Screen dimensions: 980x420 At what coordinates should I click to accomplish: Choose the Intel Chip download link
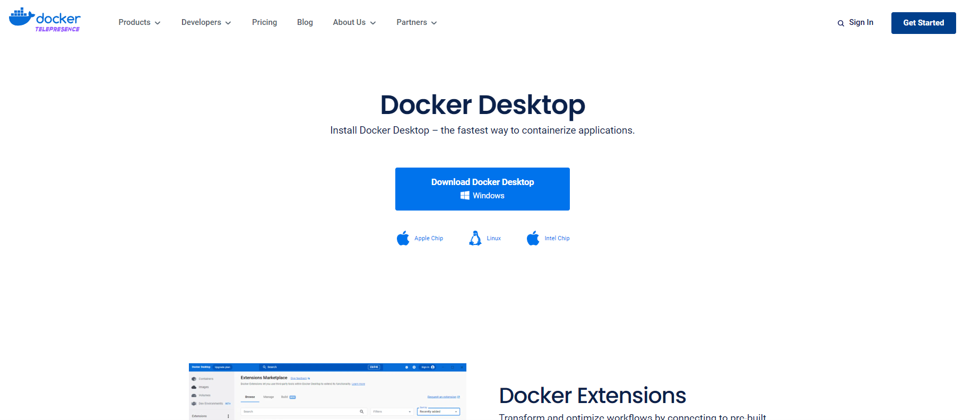click(x=557, y=239)
